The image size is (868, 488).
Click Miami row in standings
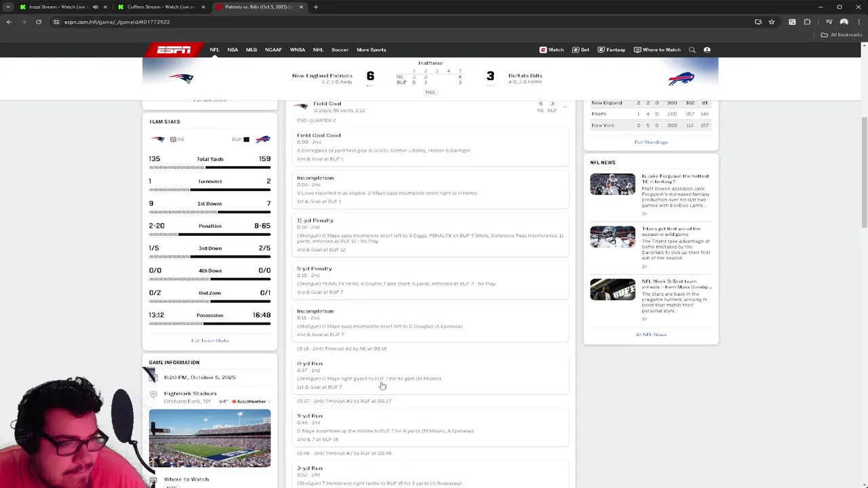coord(650,114)
